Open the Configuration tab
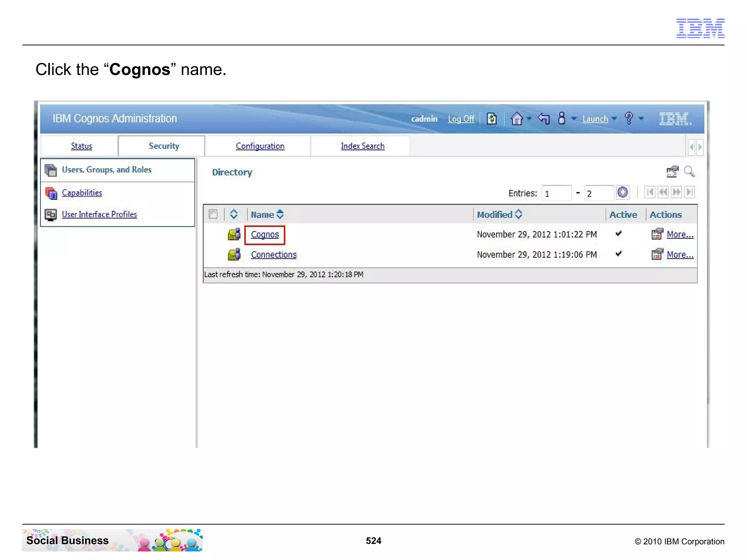The image size is (747, 560). [x=260, y=146]
